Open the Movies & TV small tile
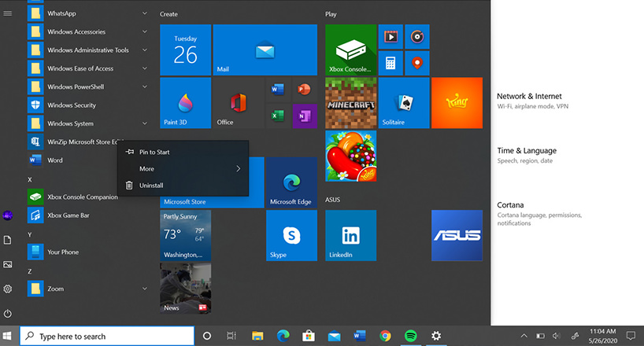Screen dimensions: 644x346 (x=390, y=37)
